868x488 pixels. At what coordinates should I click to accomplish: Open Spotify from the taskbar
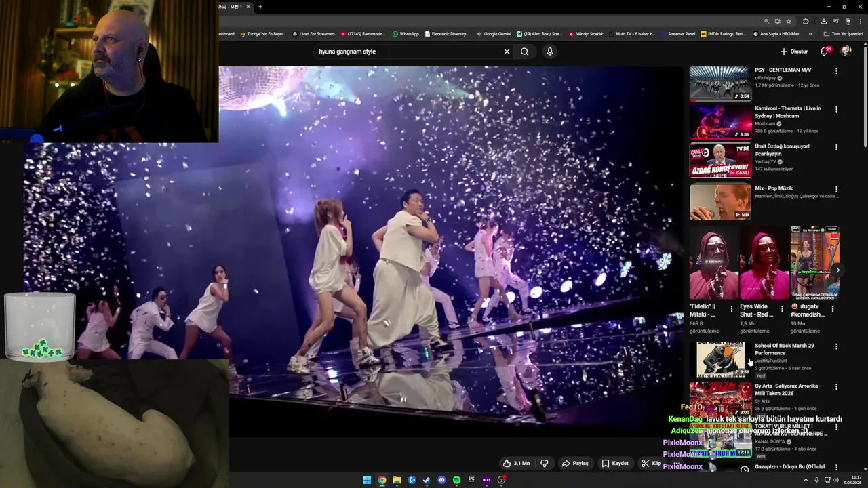(x=456, y=480)
